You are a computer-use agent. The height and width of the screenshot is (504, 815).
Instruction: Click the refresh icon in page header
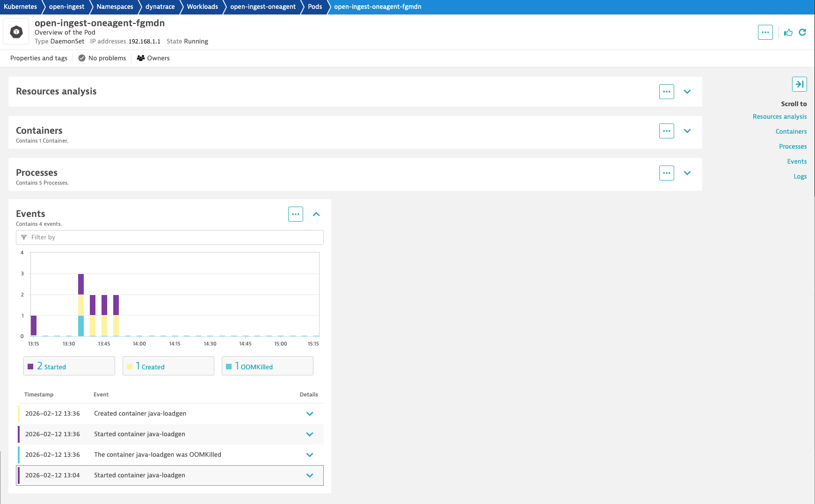[802, 32]
